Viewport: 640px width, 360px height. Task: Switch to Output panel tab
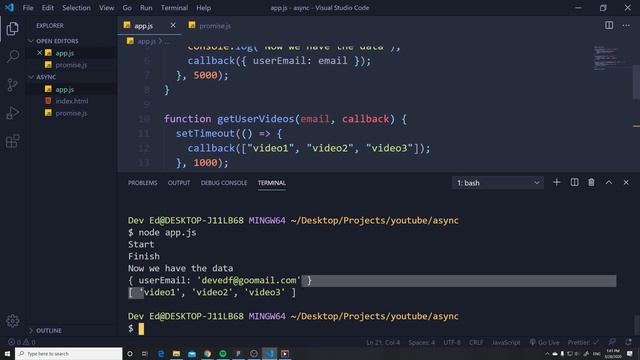point(179,183)
